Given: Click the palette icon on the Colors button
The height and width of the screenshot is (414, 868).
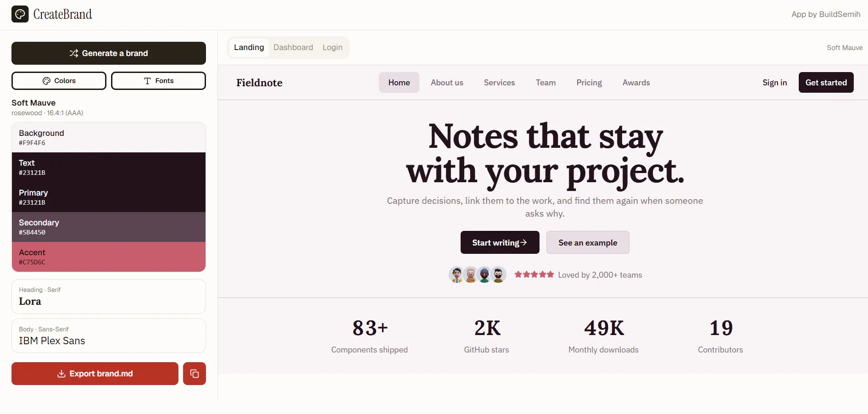Looking at the screenshot, I should click(x=46, y=81).
